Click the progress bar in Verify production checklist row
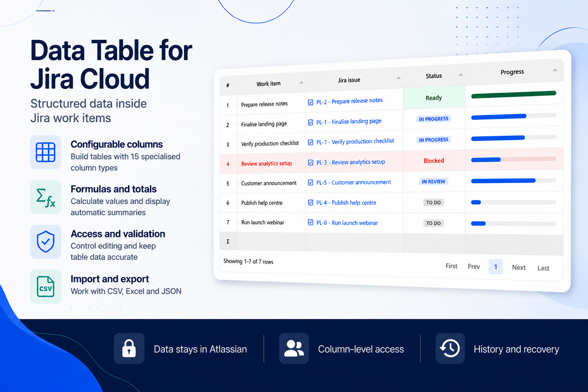Screen dimensions: 588x392 coord(514,138)
